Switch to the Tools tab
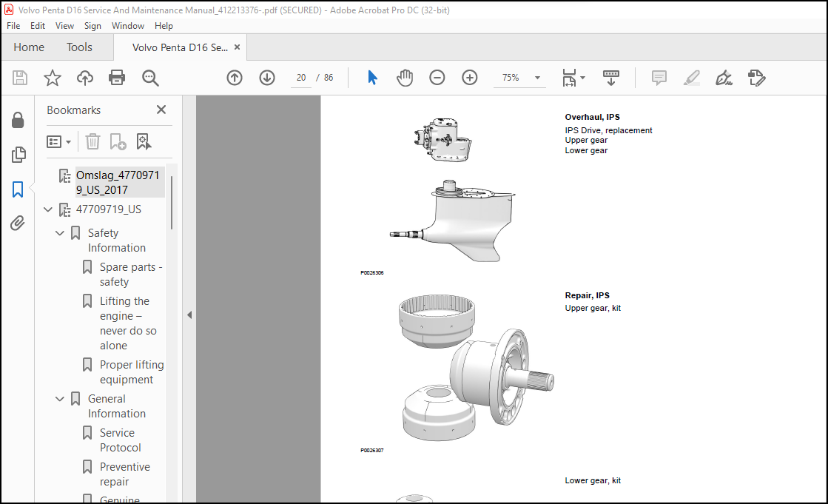 (79, 47)
